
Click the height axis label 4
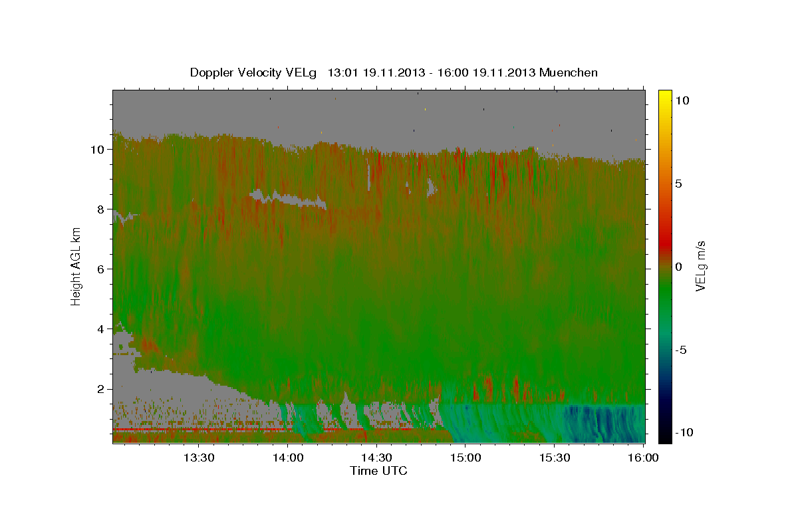(101, 329)
